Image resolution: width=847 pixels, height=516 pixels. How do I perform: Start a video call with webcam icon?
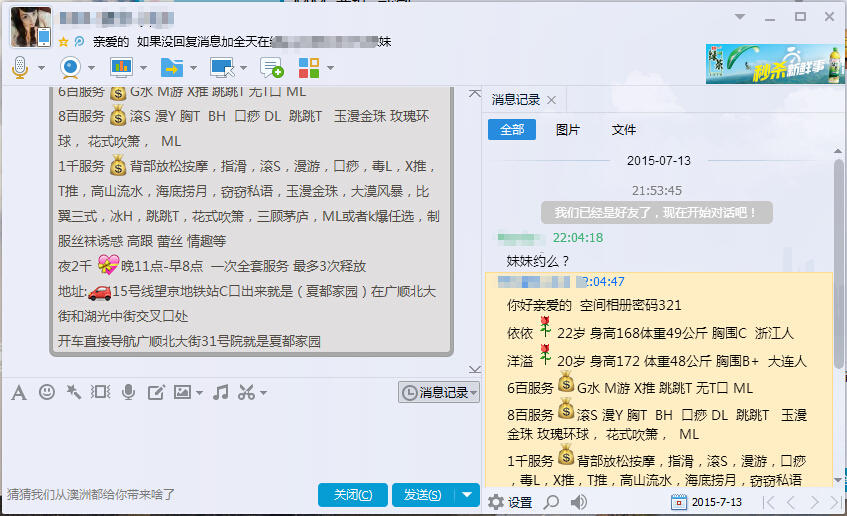coord(70,68)
